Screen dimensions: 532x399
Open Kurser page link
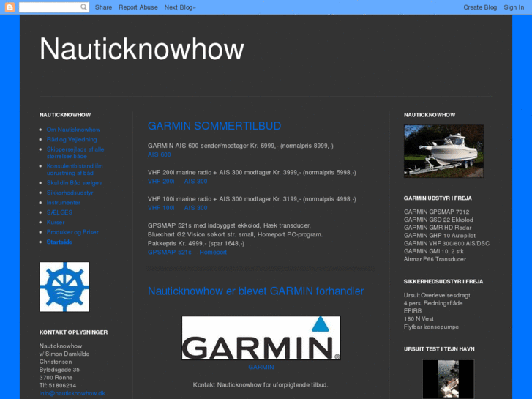click(56, 222)
